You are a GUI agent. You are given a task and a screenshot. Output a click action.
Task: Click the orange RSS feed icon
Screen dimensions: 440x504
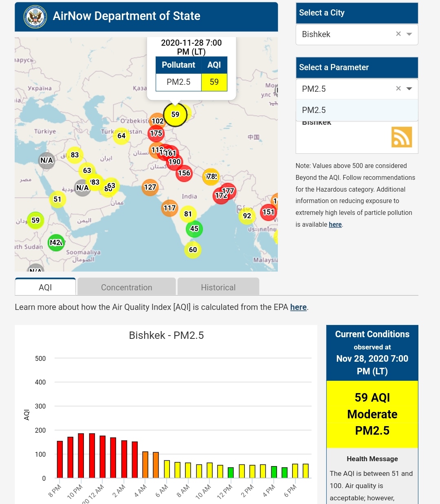(x=401, y=137)
